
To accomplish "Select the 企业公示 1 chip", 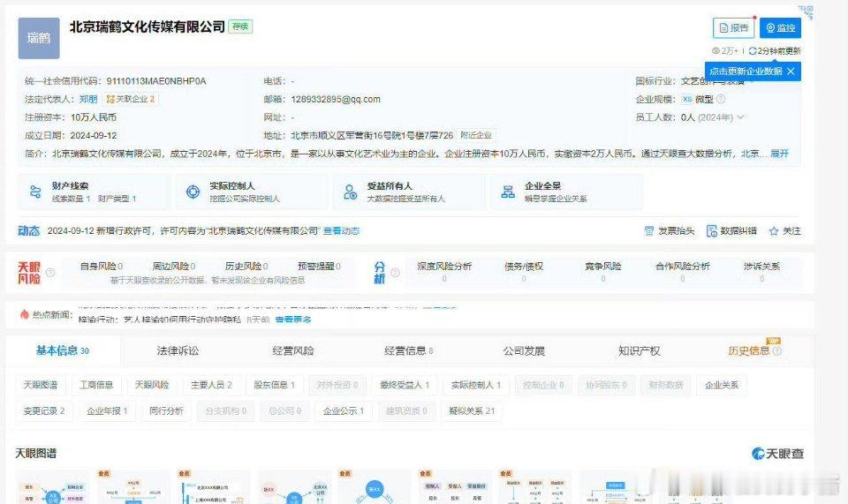I will [344, 410].
